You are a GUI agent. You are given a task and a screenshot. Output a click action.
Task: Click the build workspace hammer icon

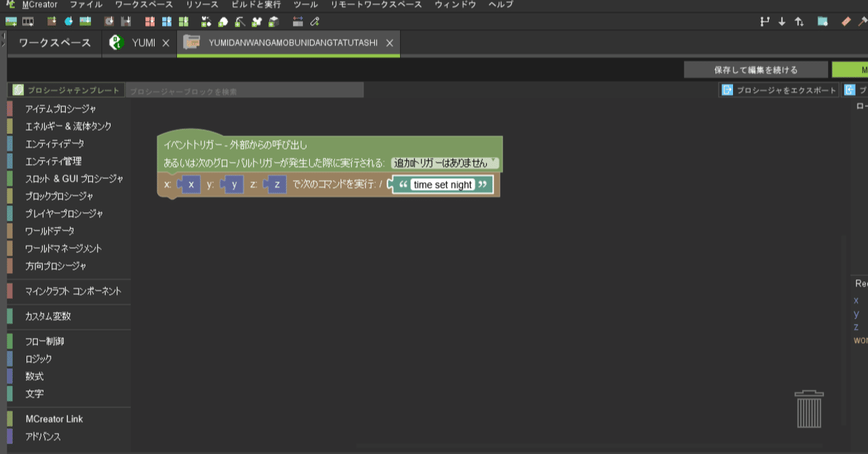click(x=861, y=22)
